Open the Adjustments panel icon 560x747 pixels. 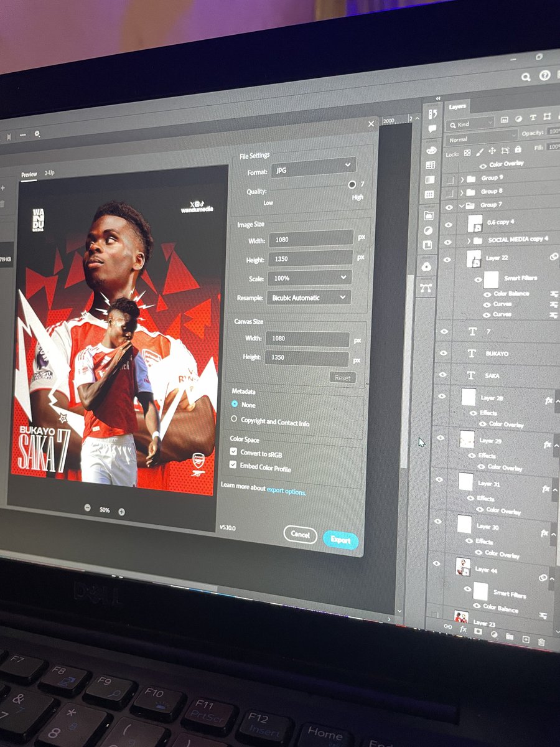coord(428,231)
